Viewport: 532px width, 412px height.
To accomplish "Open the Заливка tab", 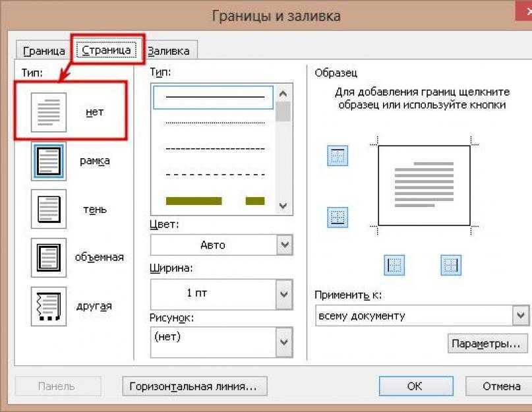I will coord(169,51).
